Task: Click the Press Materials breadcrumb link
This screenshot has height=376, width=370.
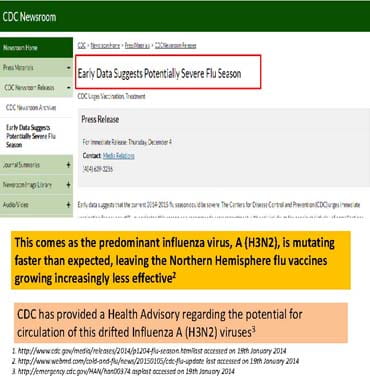Action: click(x=137, y=45)
